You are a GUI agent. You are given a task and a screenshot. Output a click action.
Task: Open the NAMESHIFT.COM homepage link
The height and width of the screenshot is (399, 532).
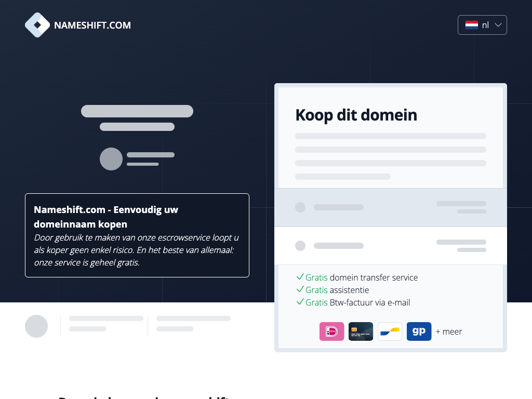click(78, 25)
